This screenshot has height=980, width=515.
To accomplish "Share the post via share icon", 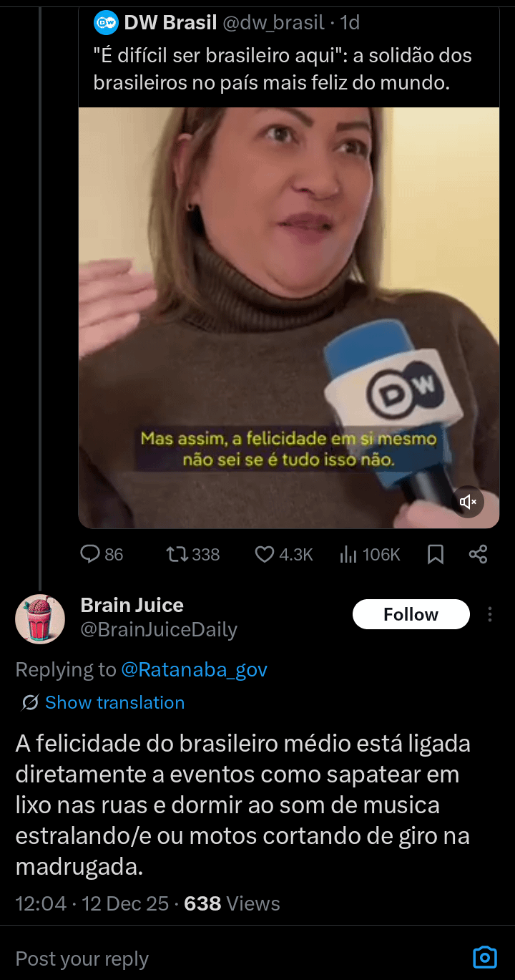I will pyautogui.click(x=478, y=554).
